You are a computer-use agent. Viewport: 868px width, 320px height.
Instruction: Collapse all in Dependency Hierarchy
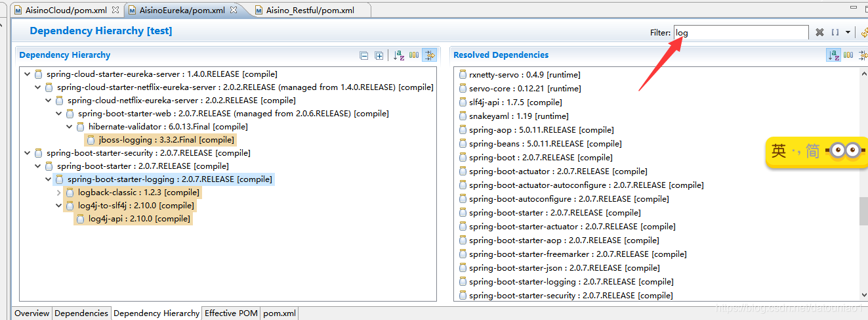pos(364,55)
